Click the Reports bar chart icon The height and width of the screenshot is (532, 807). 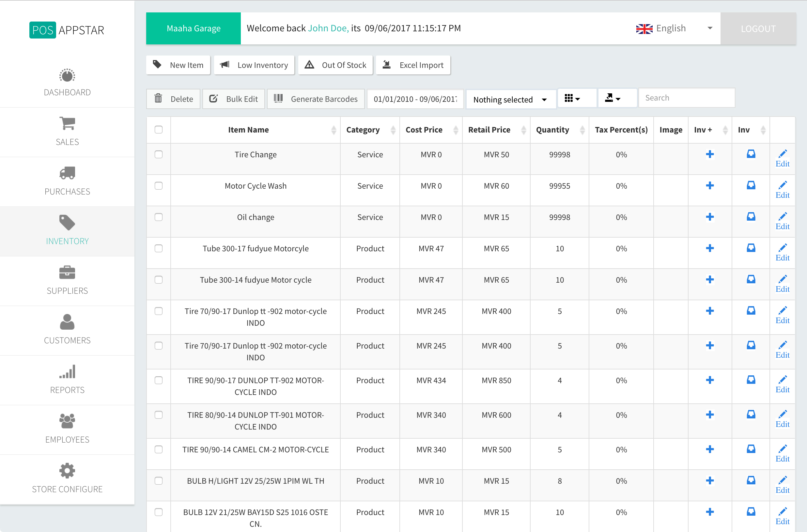pyautogui.click(x=67, y=372)
